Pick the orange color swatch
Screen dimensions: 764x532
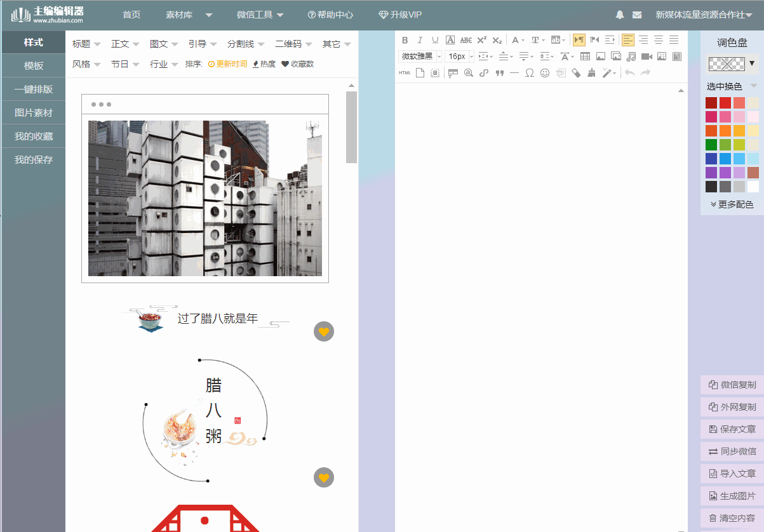pyautogui.click(x=725, y=131)
